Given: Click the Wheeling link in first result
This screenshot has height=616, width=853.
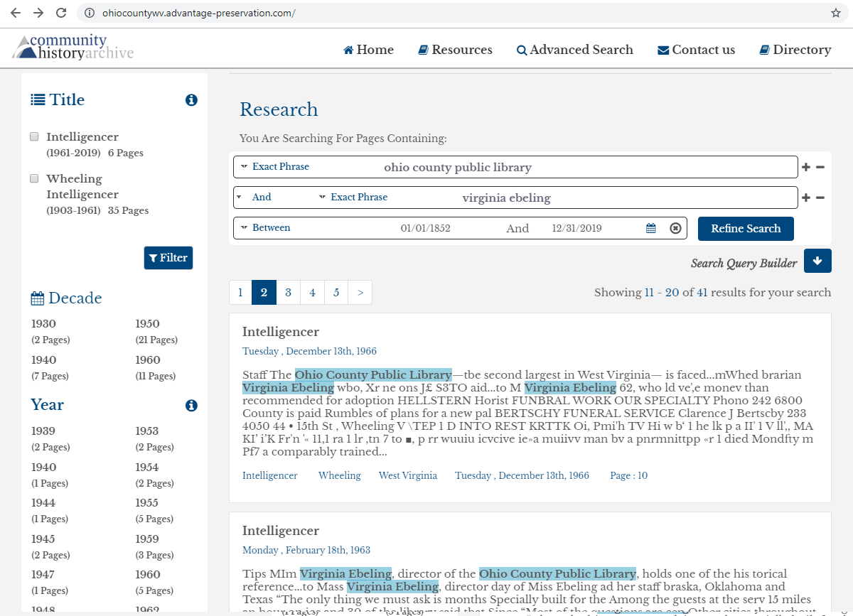Looking at the screenshot, I should tap(340, 475).
